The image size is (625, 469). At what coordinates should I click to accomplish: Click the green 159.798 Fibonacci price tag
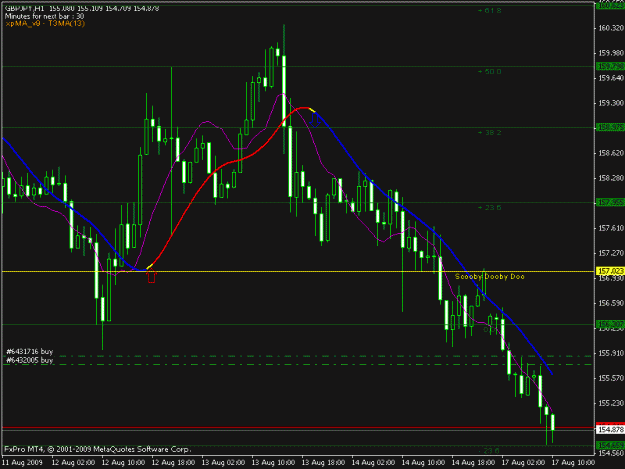click(x=610, y=66)
